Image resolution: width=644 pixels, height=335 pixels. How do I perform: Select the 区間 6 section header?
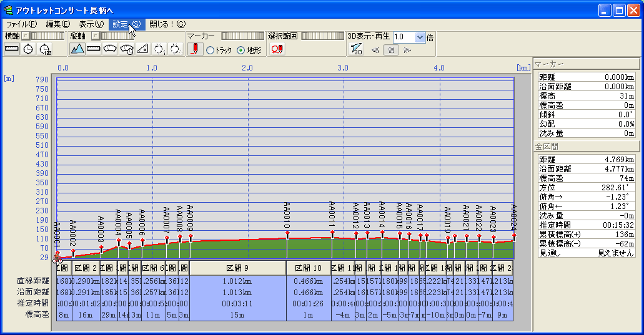(x=153, y=268)
